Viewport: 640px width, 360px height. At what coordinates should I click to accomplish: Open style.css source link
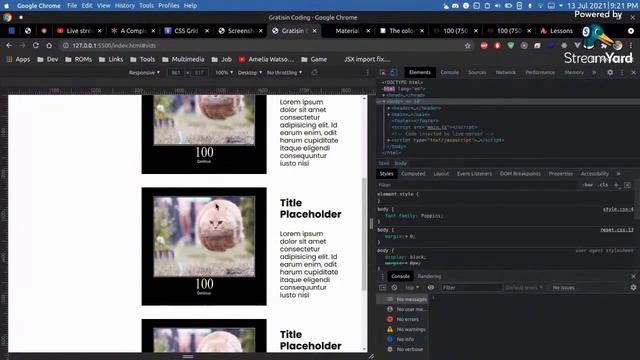(618, 209)
